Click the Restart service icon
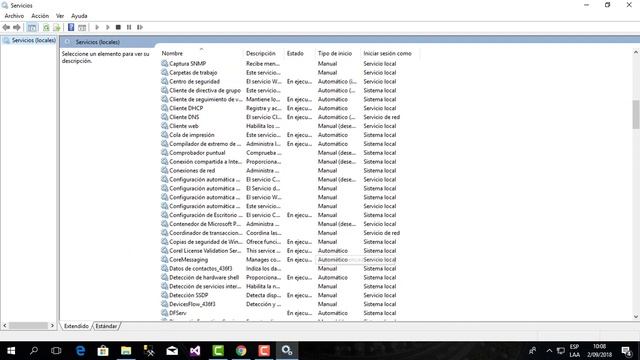640x360 pixels. [140, 27]
